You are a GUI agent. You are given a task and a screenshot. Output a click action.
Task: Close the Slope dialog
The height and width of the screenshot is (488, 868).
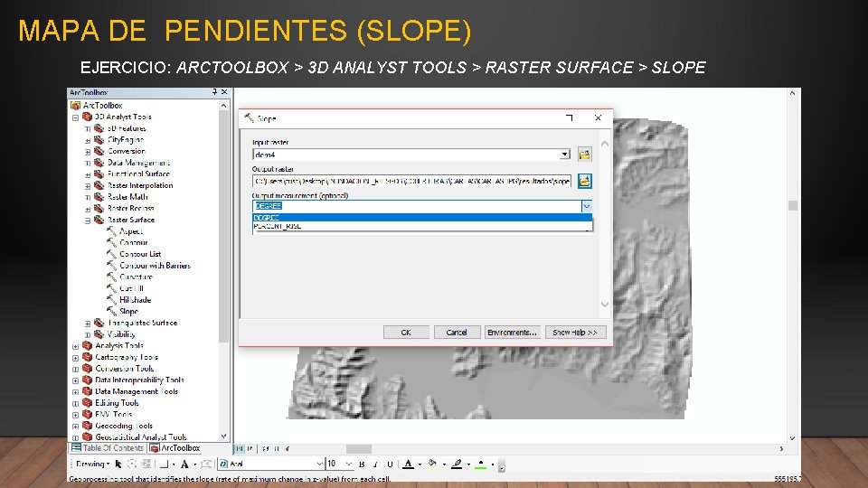598,117
